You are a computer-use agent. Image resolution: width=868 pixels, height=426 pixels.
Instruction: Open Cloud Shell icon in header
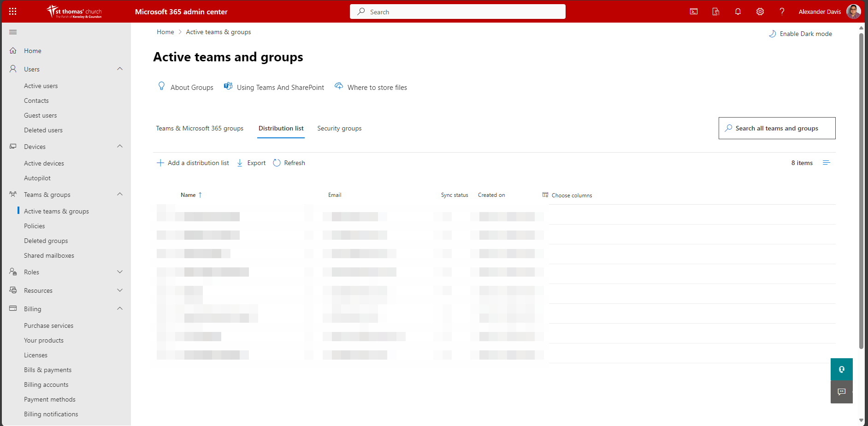click(694, 12)
